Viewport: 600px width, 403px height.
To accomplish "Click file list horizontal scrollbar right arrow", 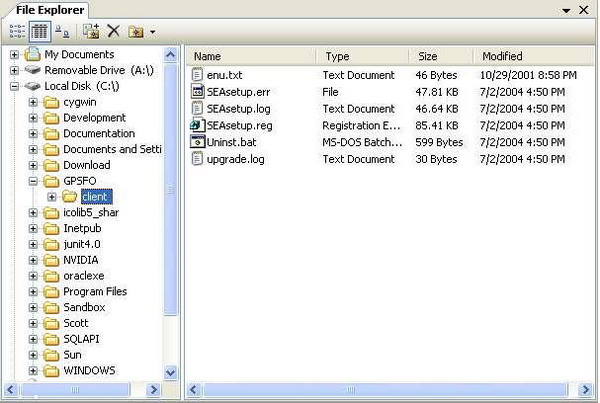I will pyautogui.click(x=585, y=390).
